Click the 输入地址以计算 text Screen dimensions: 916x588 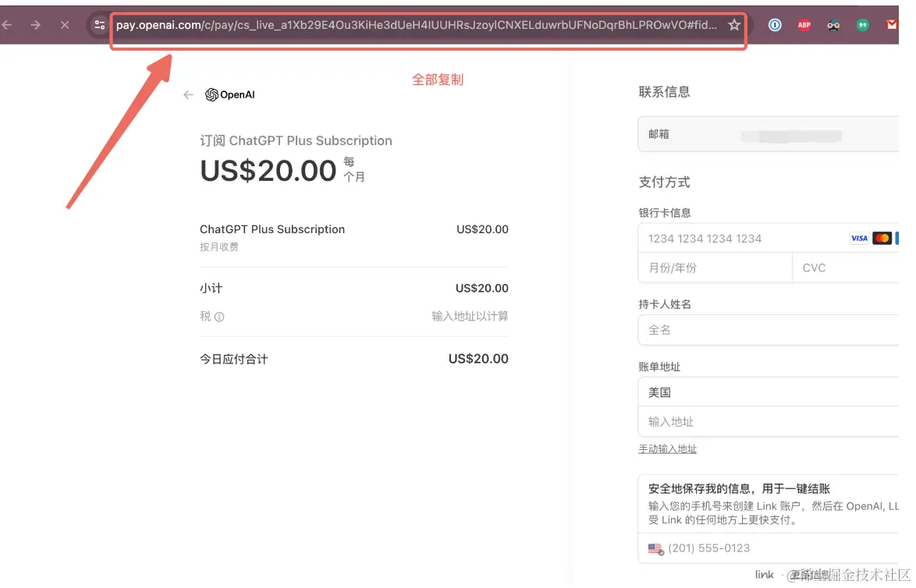(470, 317)
